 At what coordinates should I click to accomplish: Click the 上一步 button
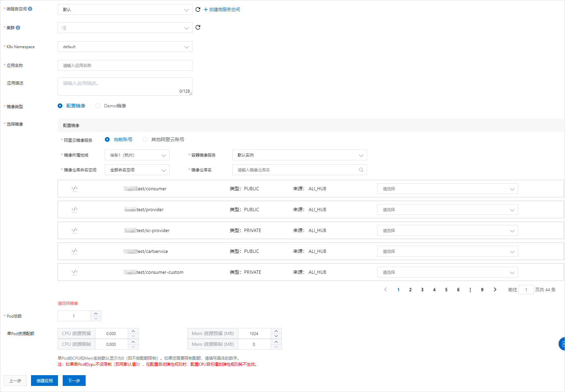(x=15, y=381)
